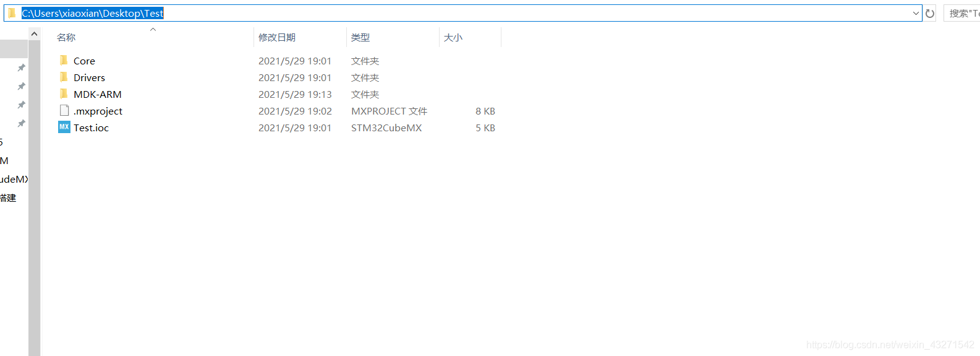This screenshot has height=356, width=980.
Task: Select the Core folder name
Action: click(x=84, y=61)
